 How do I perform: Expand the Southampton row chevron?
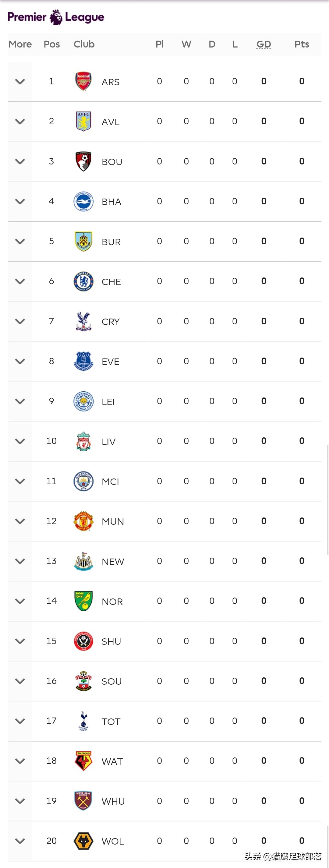(x=20, y=681)
